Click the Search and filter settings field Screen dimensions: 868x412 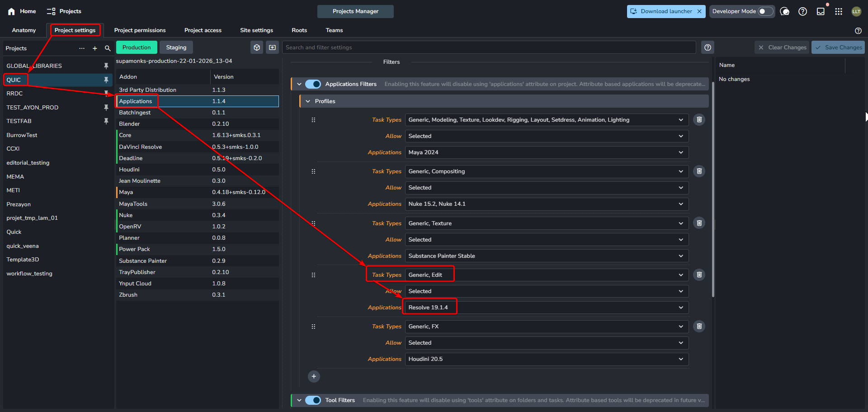click(488, 47)
